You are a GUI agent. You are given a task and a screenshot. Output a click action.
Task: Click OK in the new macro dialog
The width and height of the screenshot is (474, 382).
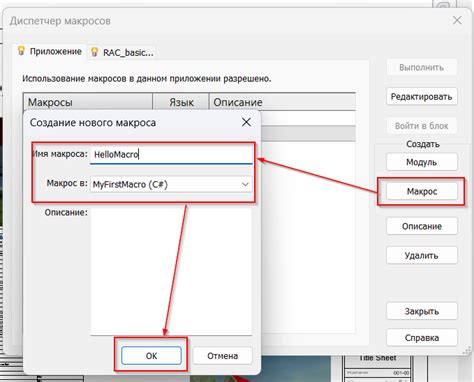tap(151, 355)
